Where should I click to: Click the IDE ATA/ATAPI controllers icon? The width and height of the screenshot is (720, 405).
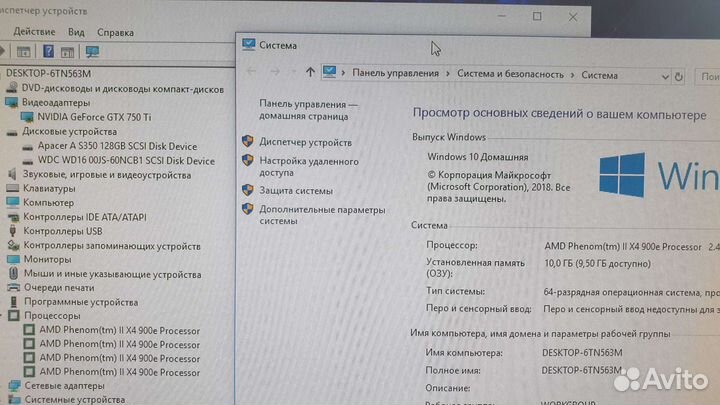pos(13,217)
